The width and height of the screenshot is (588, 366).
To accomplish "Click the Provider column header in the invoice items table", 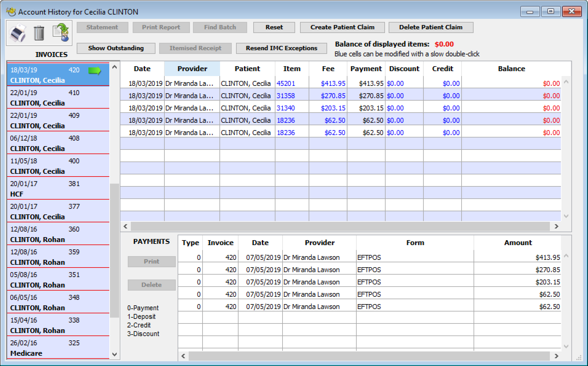I will [x=192, y=69].
